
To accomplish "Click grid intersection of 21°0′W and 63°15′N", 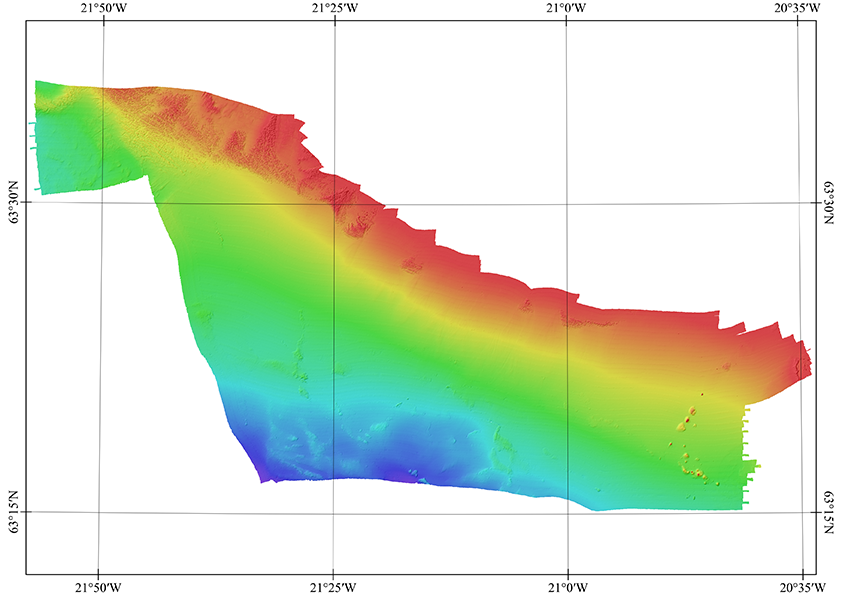I will [568, 512].
